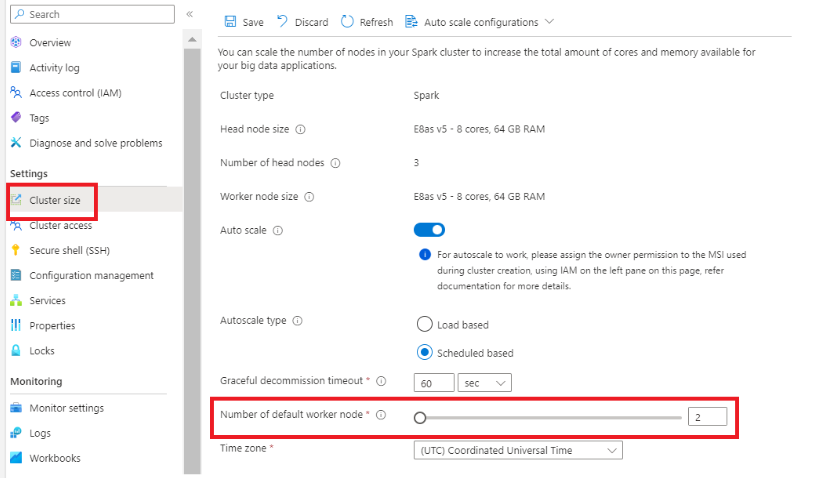Click the Save disk icon
The height and width of the screenshot is (478, 814).
click(231, 22)
